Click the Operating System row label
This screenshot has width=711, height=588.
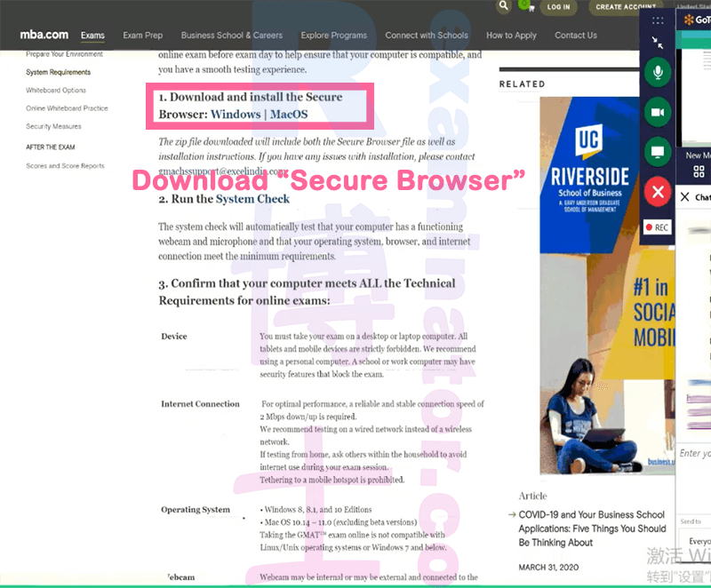196,510
